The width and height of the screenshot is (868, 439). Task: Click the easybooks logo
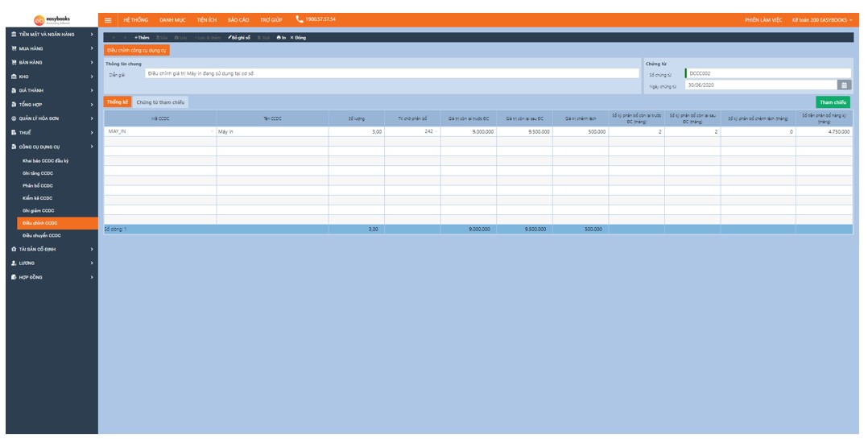click(x=52, y=20)
